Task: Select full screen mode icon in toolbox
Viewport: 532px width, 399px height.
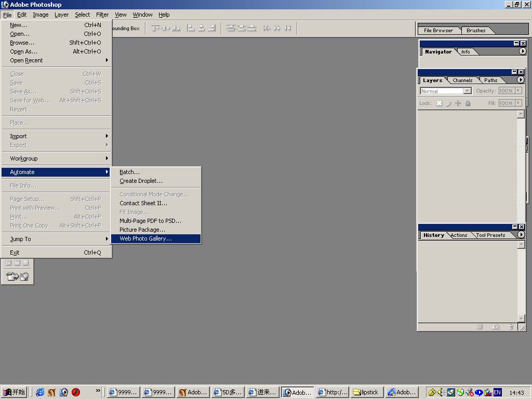Action: tap(26, 262)
